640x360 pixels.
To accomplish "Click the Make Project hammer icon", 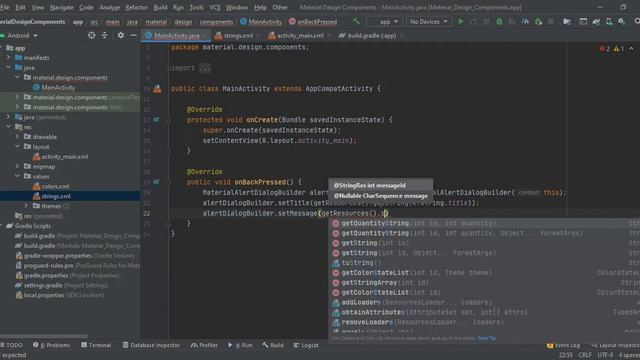I will pos(356,21).
